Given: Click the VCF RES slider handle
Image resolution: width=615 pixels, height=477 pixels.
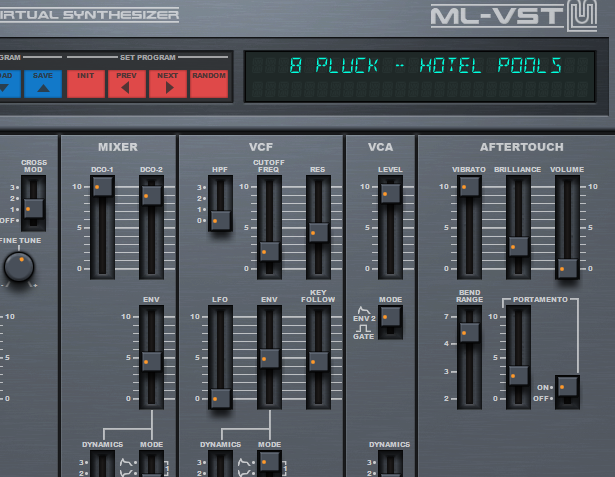Looking at the screenshot, I should click(318, 233).
